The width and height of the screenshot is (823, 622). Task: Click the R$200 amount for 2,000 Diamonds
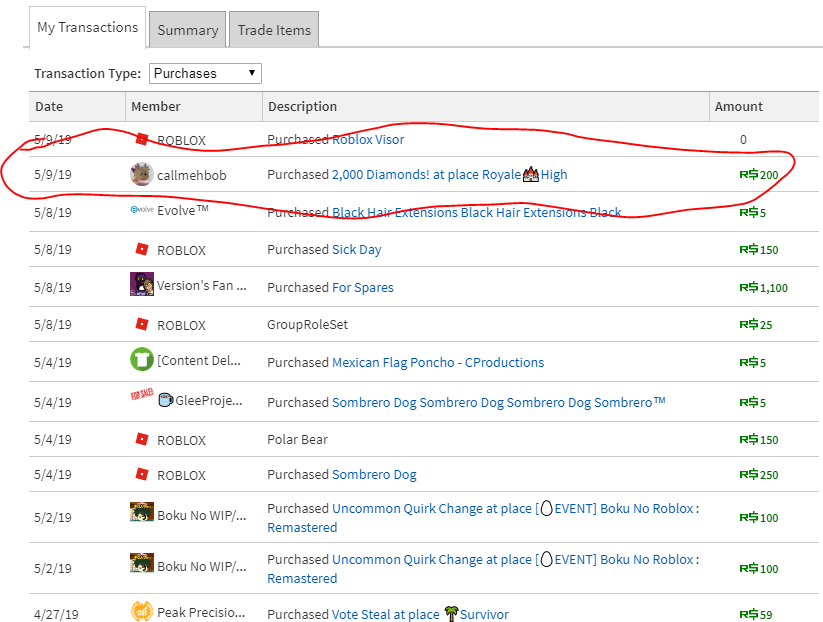(x=759, y=175)
